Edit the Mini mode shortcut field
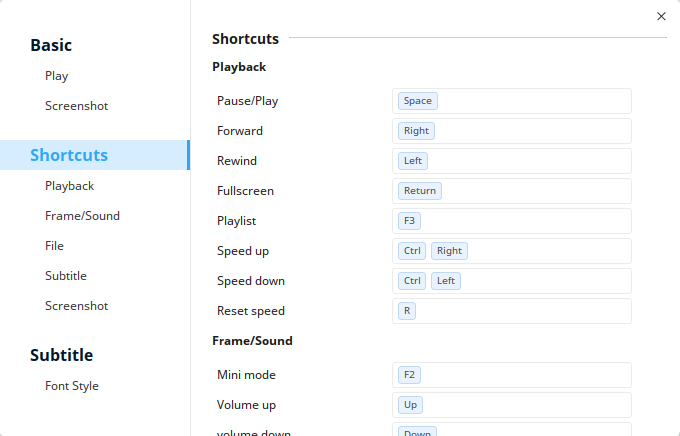The height and width of the screenshot is (436, 680). [x=511, y=375]
